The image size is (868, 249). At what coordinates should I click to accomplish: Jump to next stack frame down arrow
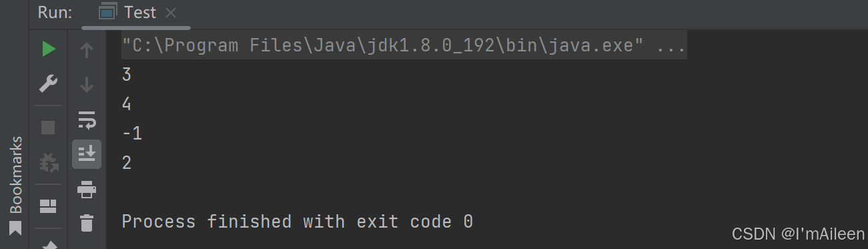(x=87, y=84)
